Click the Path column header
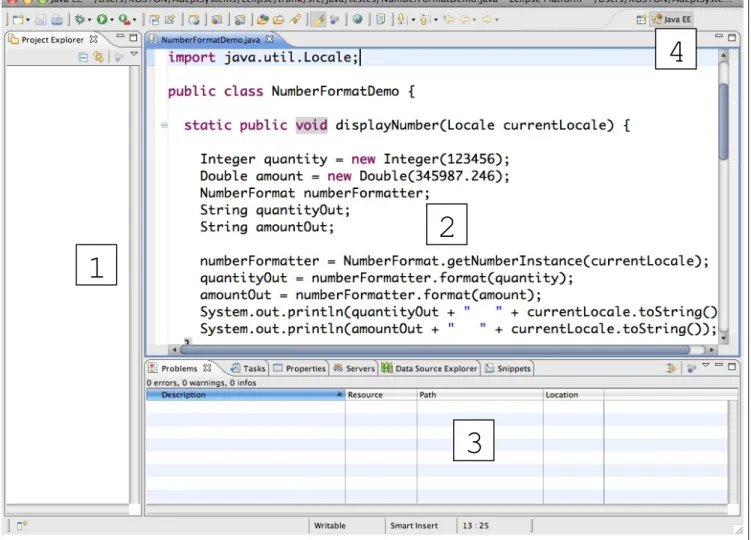Image resolution: width=751 pixels, height=540 pixels. [480, 395]
